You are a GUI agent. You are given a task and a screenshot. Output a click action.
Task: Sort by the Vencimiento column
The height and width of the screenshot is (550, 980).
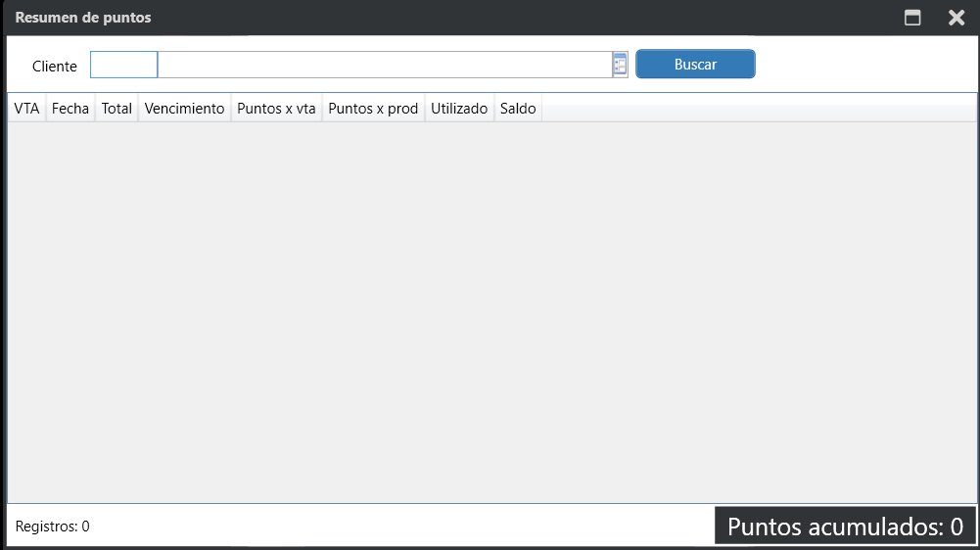point(184,109)
